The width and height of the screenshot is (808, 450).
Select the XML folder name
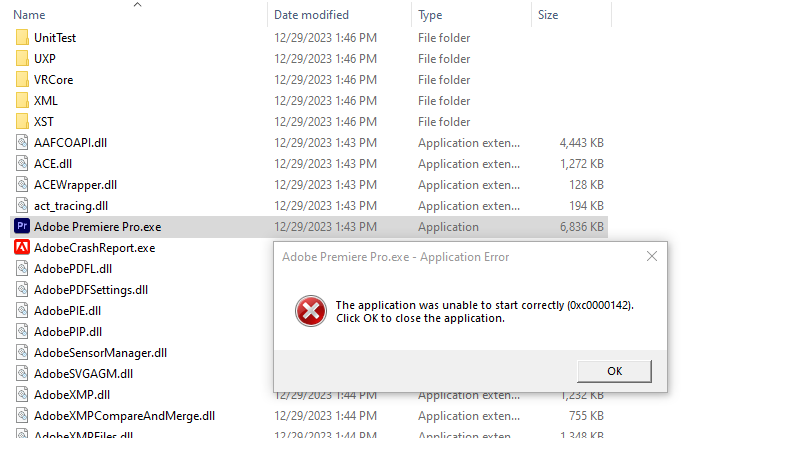[x=46, y=101]
